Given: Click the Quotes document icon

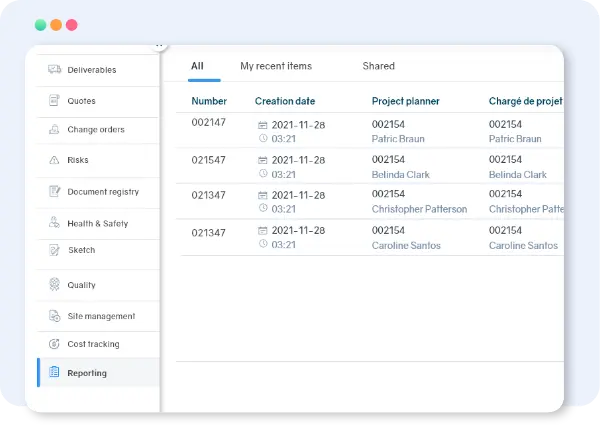Looking at the screenshot, I should (54, 100).
